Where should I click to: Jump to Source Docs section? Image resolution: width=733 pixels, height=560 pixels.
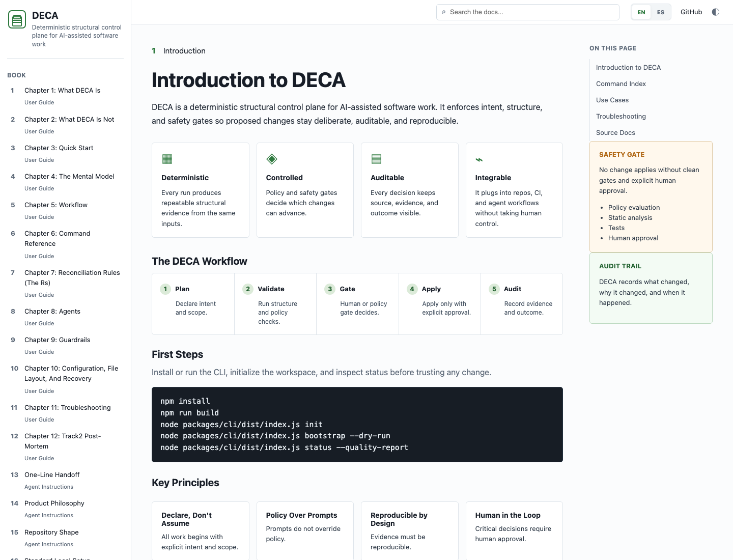click(x=615, y=132)
